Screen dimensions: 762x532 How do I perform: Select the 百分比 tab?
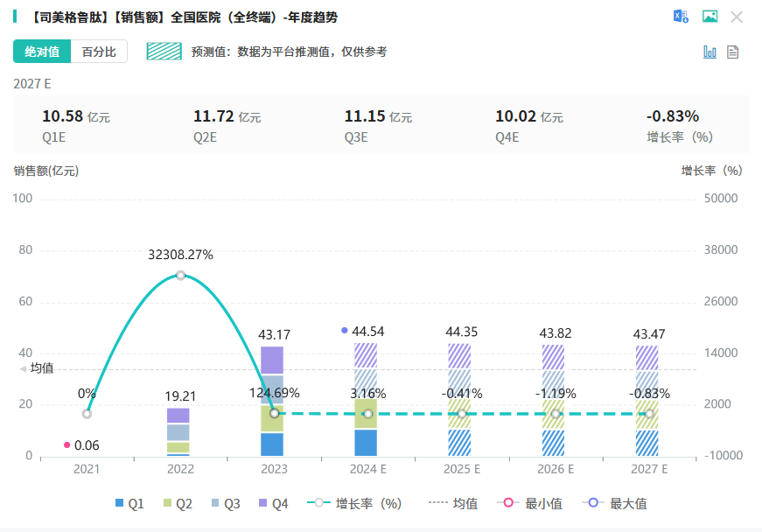(x=99, y=52)
